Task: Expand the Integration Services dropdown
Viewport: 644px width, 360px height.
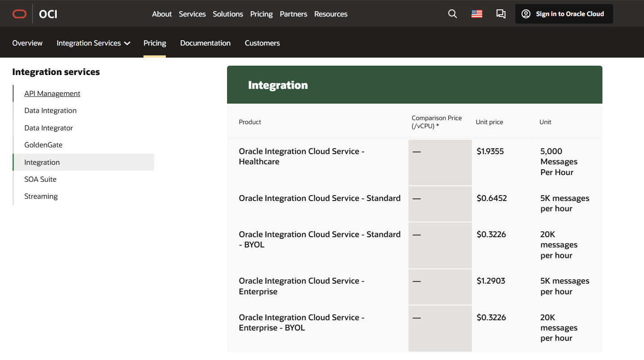Action: pyautogui.click(x=93, y=43)
